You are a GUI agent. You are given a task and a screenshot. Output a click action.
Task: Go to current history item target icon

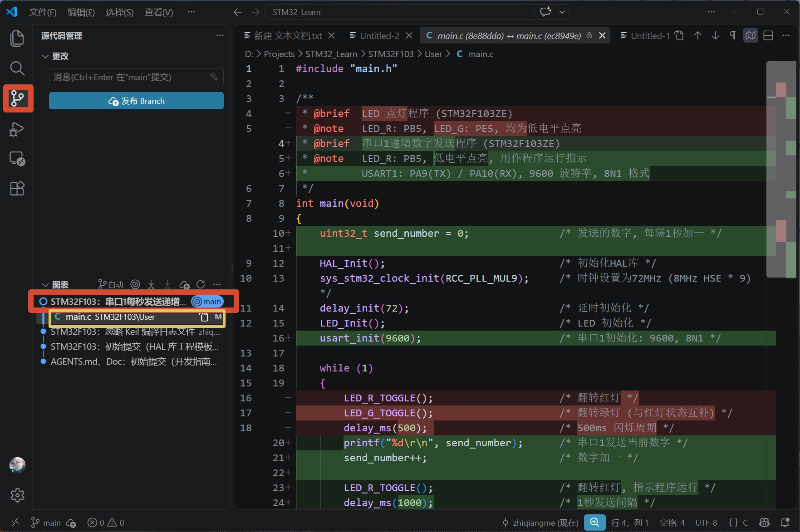tap(135, 284)
